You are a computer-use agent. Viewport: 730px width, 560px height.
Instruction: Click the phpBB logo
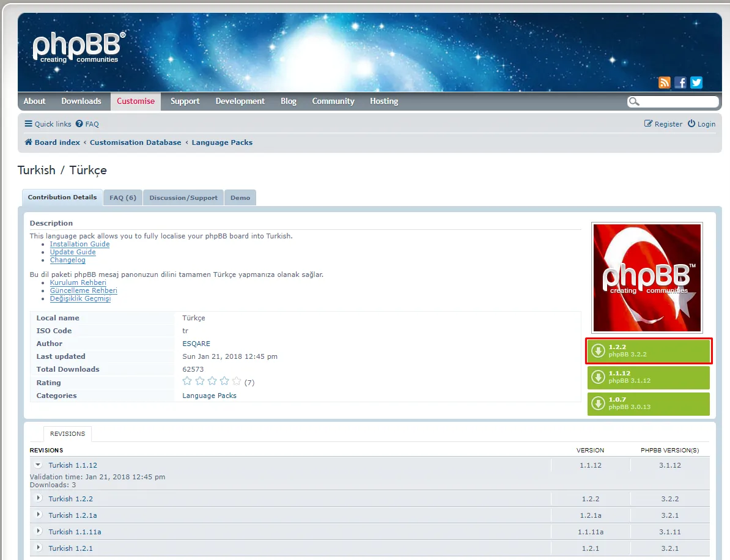79,47
